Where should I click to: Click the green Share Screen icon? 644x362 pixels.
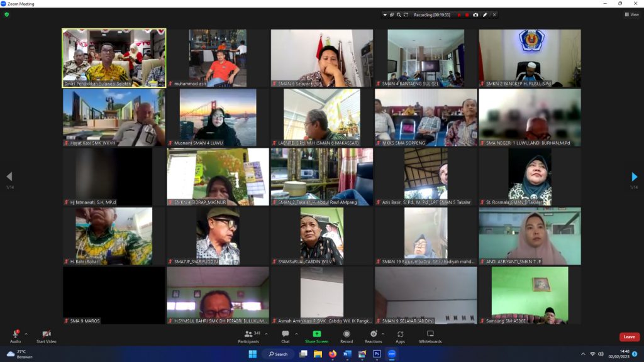(x=316, y=334)
